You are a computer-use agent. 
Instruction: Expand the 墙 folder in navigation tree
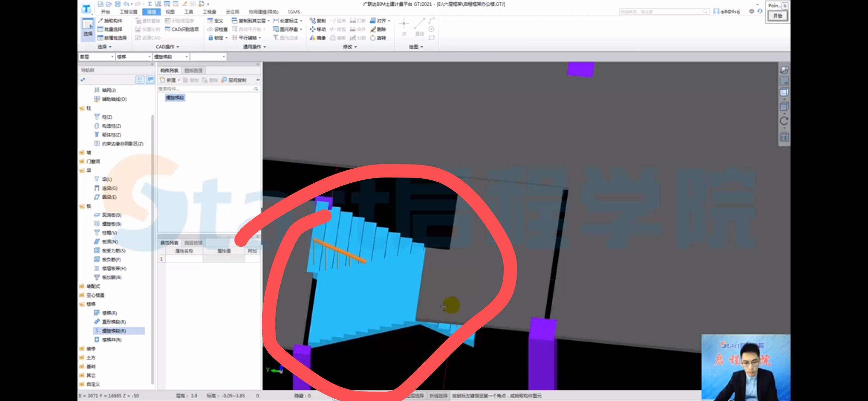[x=82, y=153]
